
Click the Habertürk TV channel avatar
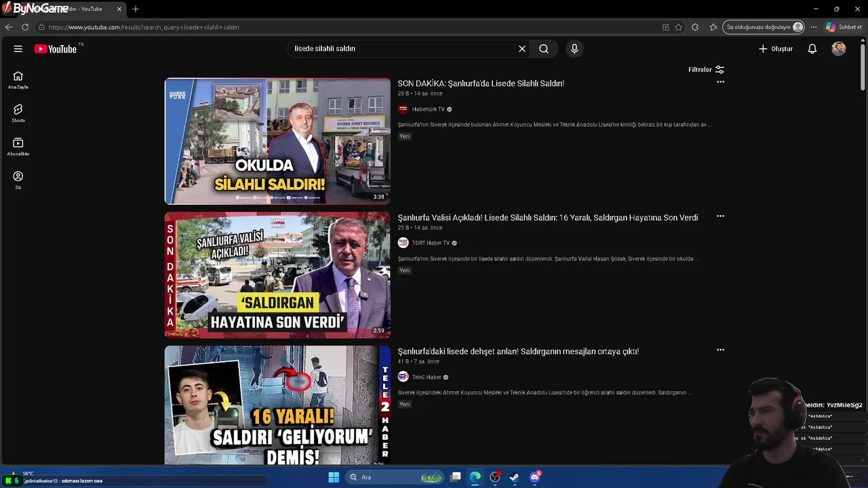coord(403,109)
